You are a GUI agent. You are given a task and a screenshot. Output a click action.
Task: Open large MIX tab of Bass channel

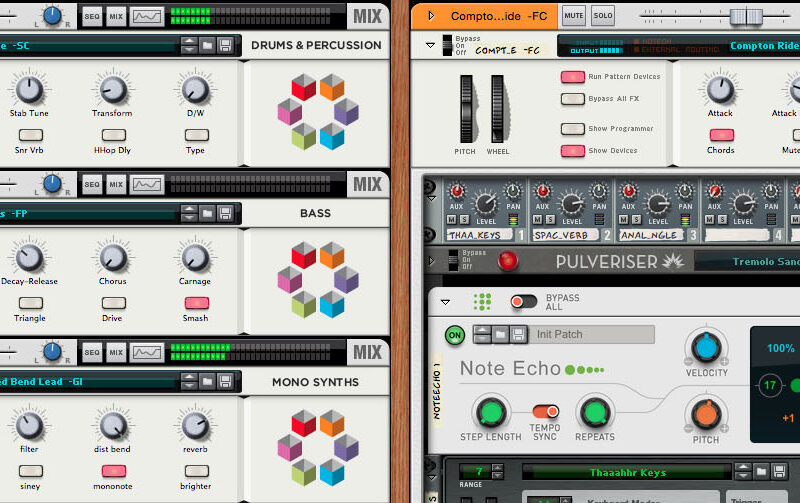(x=367, y=184)
